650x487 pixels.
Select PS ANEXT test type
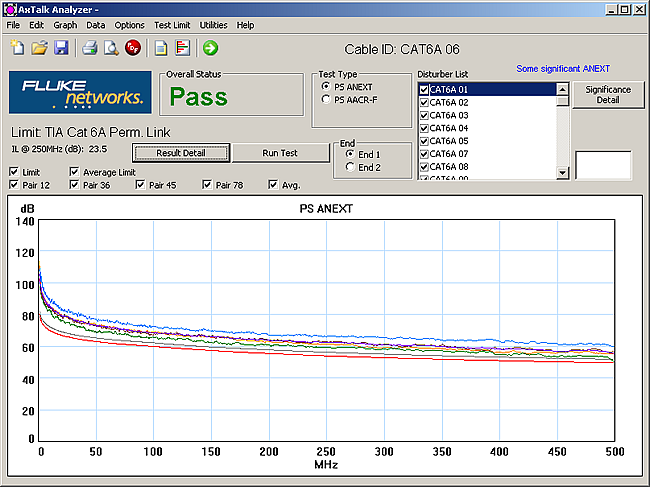click(x=326, y=87)
